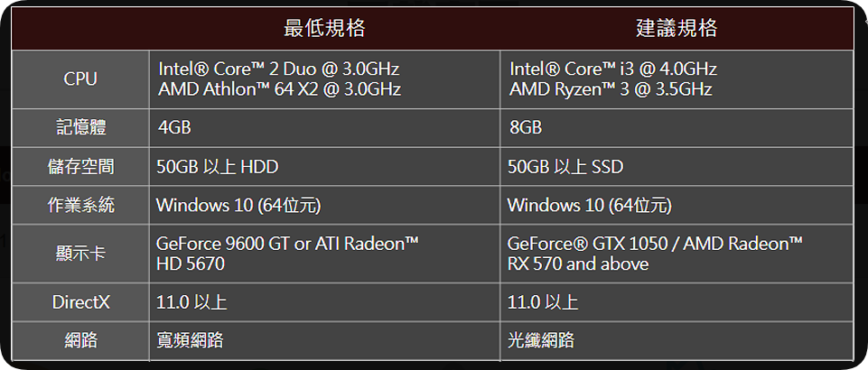This screenshot has height=370, width=868.
Task: Select the GeForce 9600 GT graphics cell
Action: pyautogui.click(x=287, y=254)
